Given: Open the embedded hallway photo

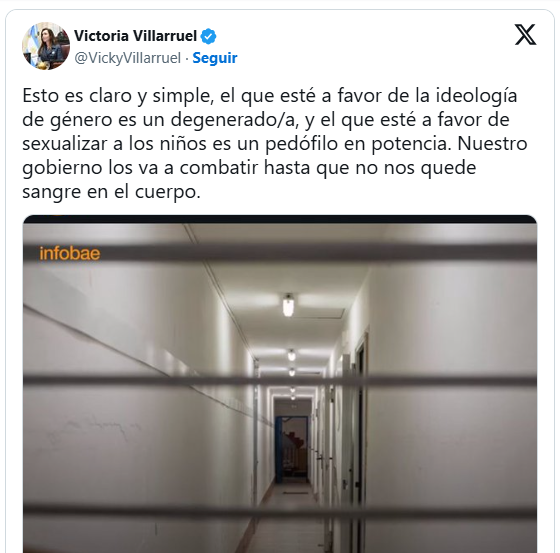Looking at the screenshot, I should [280, 384].
